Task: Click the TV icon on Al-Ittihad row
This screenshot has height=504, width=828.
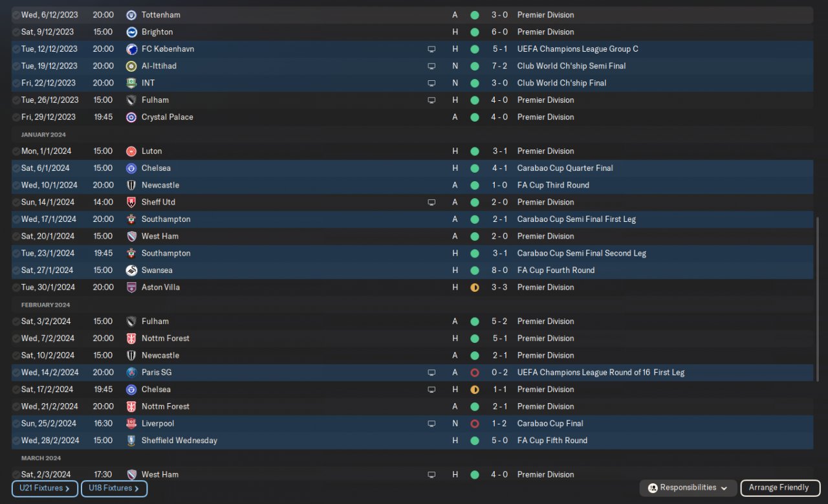Action: pos(431,66)
